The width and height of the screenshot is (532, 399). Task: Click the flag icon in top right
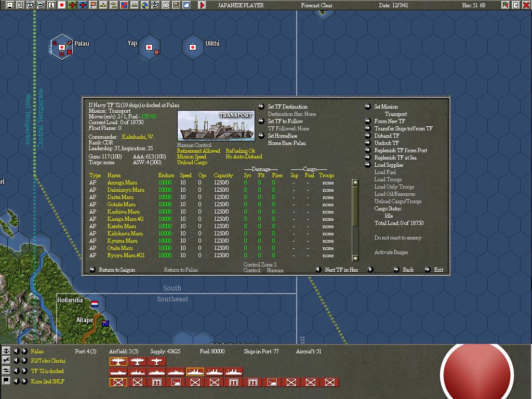[505, 5]
